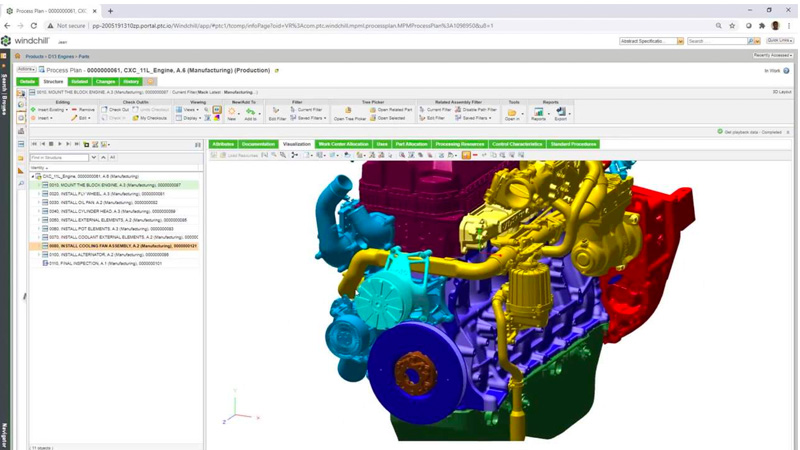
Task: Click the Find in Structure input field
Action: coord(59,157)
